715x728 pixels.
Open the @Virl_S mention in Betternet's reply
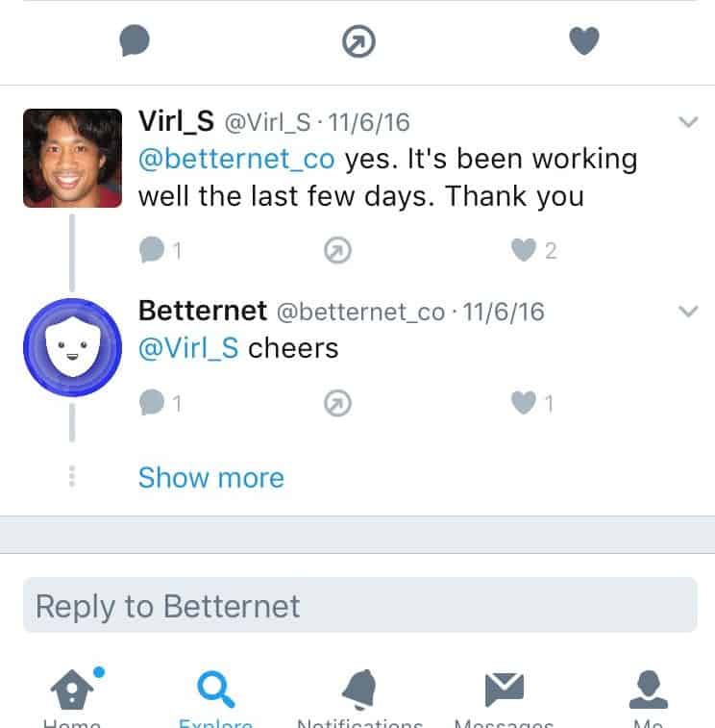tap(188, 349)
